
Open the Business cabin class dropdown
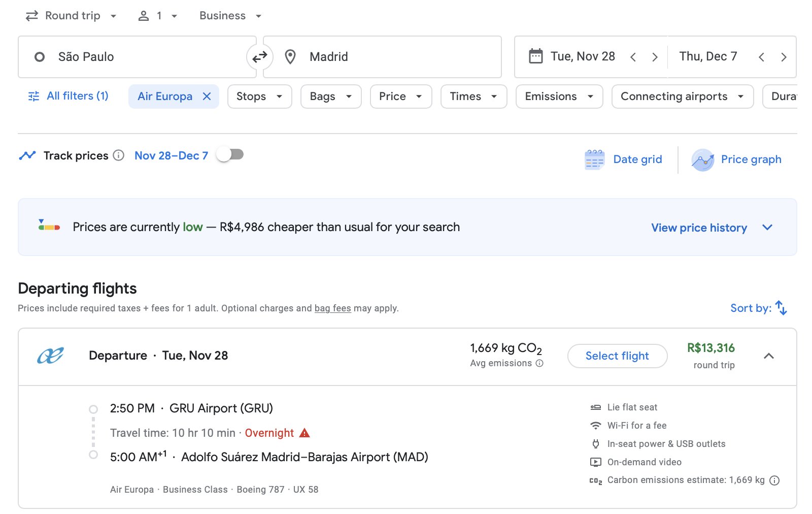pyautogui.click(x=231, y=16)
